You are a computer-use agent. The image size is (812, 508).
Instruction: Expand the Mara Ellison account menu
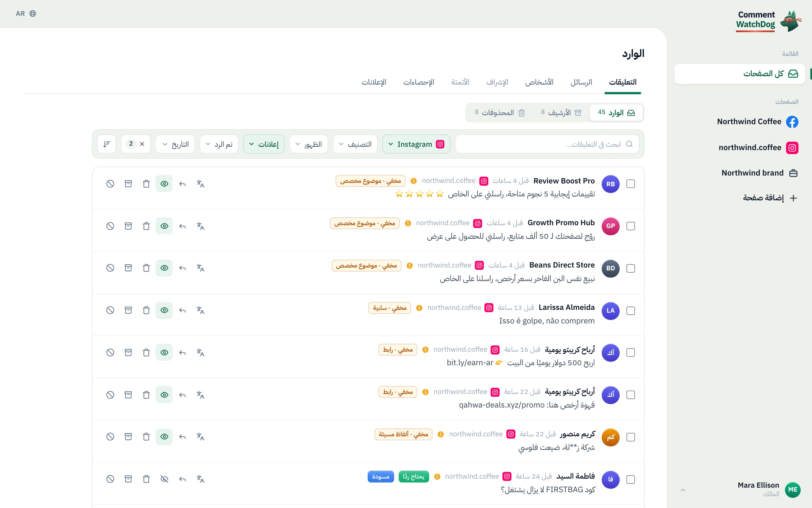[x=740, y=490]
